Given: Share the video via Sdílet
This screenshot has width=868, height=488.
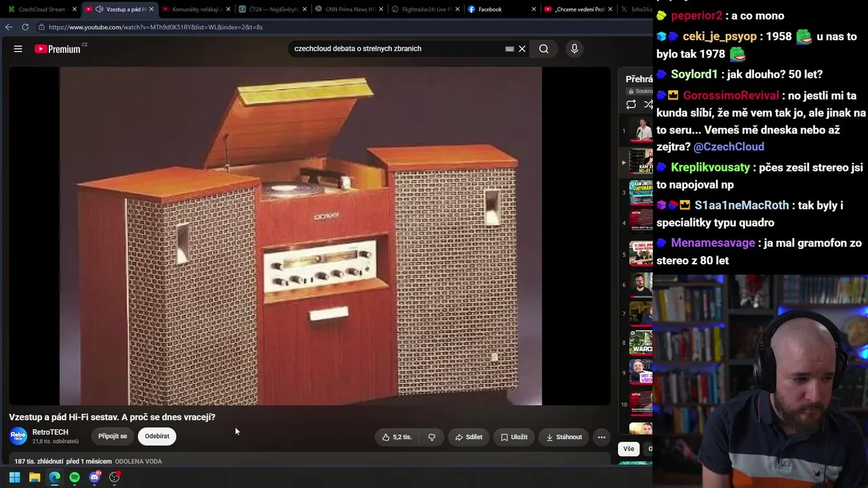Looking at the screenshot, I should pos(469,437).
